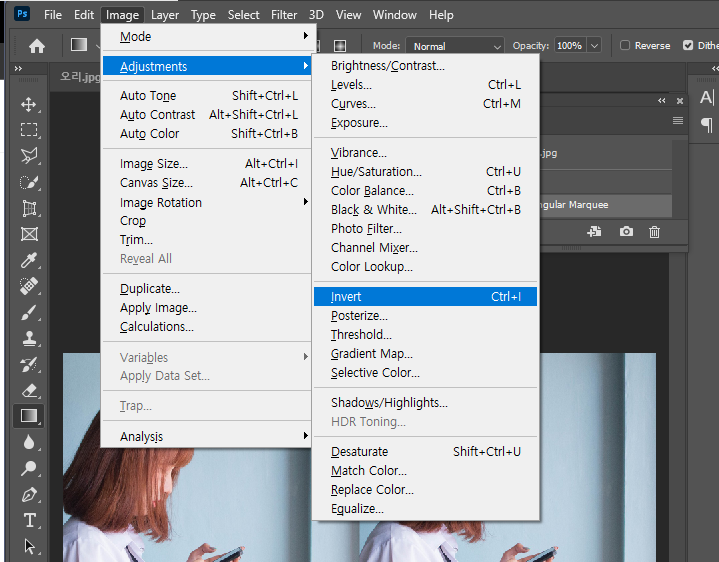Choose Curves adjustment
719x562 pixels.
coord(426,104)
